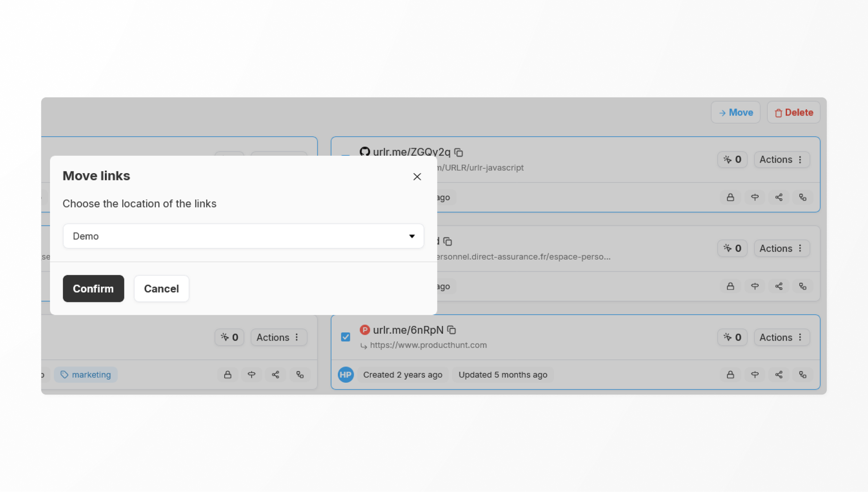Screen dimensions: 868x492
Task: Cancel the Move links dialog
Action: click(161, 289)
